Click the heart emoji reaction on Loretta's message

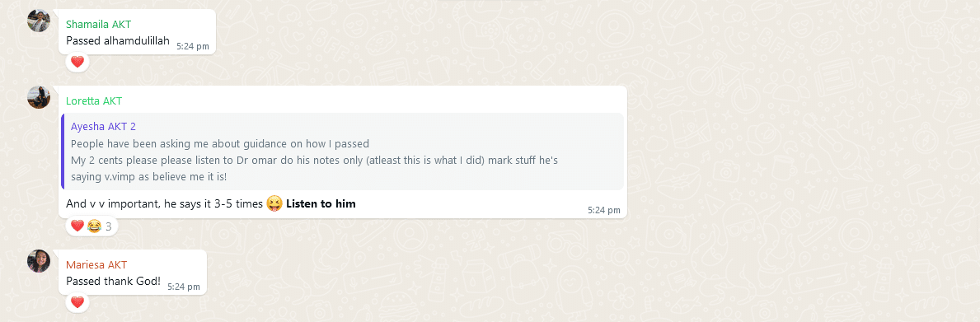tap(77, 226)
